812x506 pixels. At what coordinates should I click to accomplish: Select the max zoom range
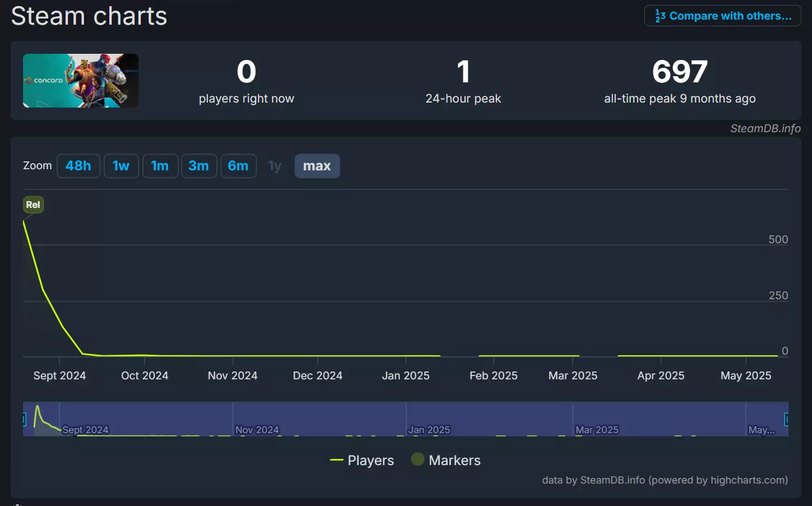coord(317,166)
